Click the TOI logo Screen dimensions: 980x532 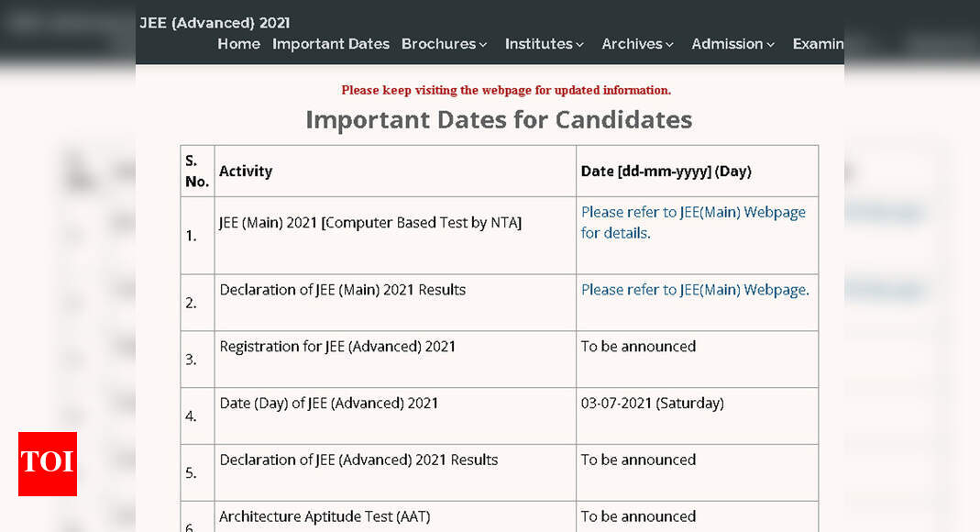click(x=47, y=464)
